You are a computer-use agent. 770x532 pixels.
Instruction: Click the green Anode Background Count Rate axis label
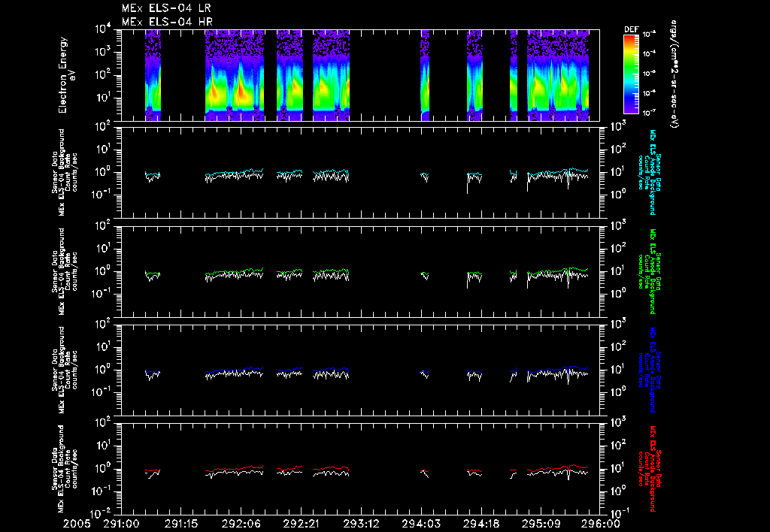tap(648, 271)
